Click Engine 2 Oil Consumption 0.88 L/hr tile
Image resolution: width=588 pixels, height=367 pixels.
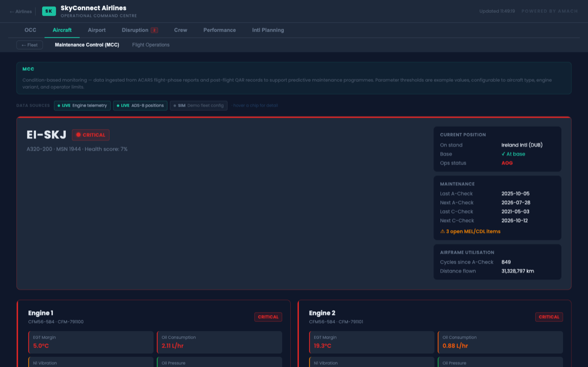[x=500, y=342]
